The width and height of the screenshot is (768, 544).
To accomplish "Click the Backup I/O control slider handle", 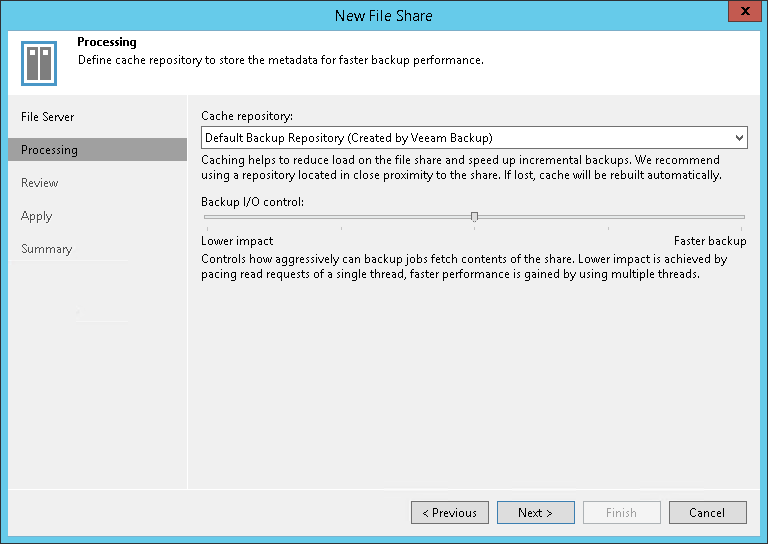I will pyautogui.click(x=474, y=216).
